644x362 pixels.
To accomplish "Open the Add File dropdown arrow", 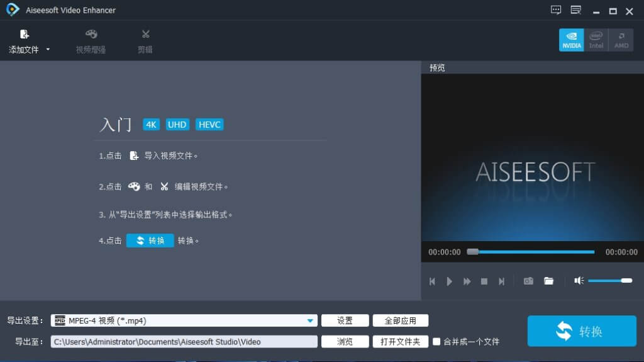I will [48, 50].
